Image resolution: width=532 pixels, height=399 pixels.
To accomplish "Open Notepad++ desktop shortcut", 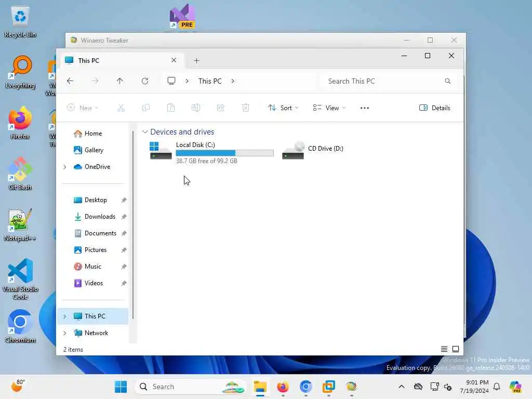I will (20, 225).
